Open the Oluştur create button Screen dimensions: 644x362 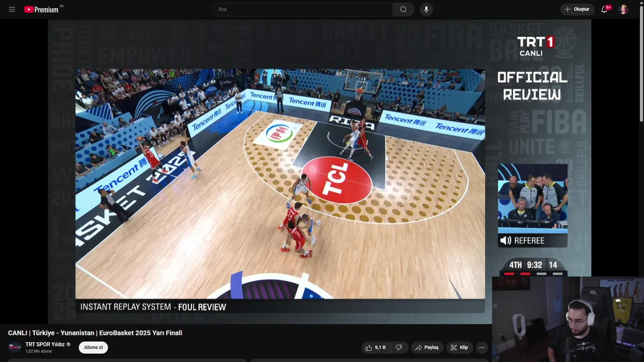click(x=577, y=10)
